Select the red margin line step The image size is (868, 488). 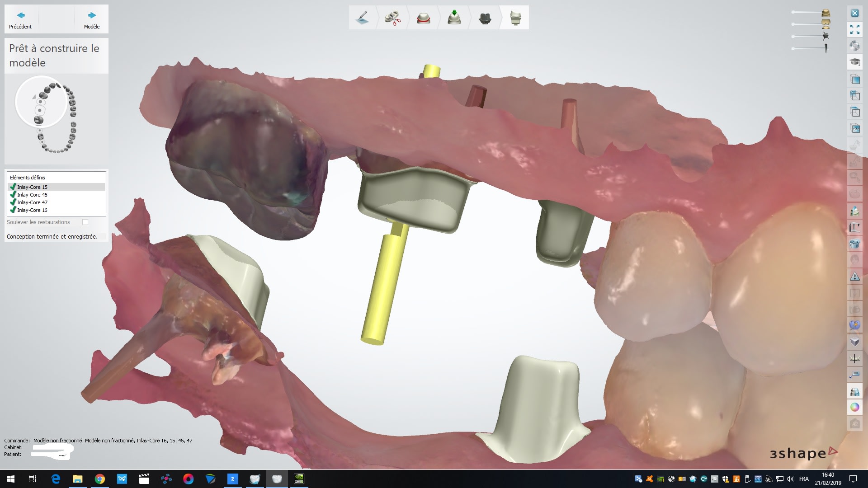click(x=423, y=18)
